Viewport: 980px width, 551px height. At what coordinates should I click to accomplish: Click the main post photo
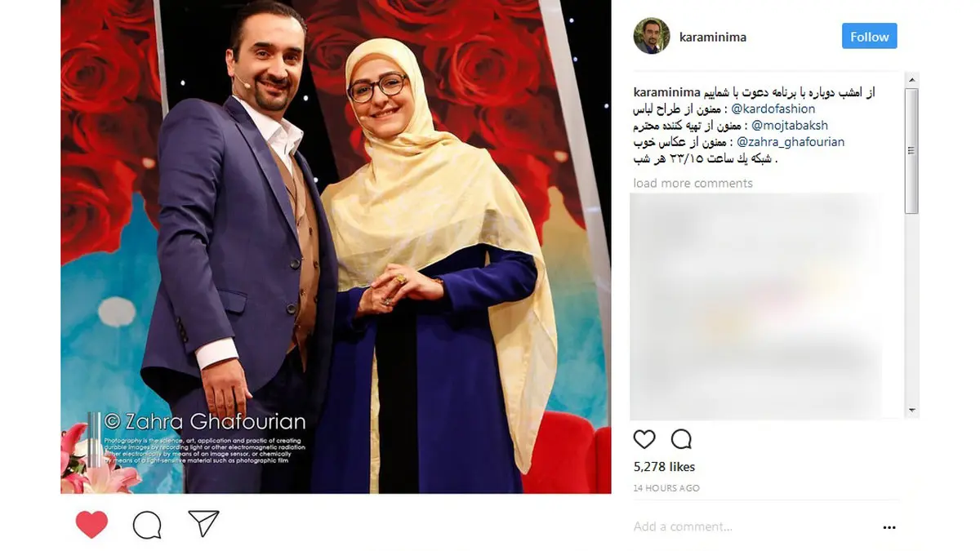click(336, 247)
